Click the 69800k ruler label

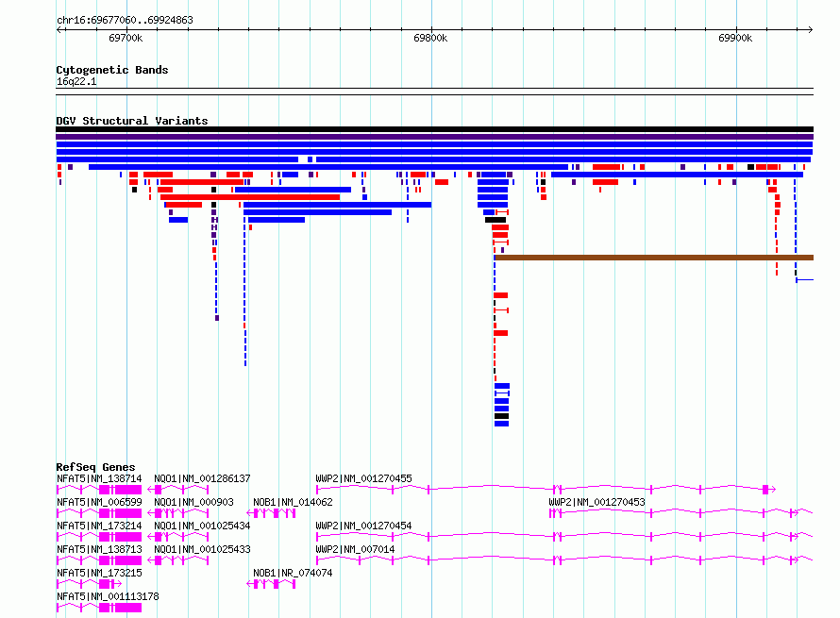(x=430, y=38)
